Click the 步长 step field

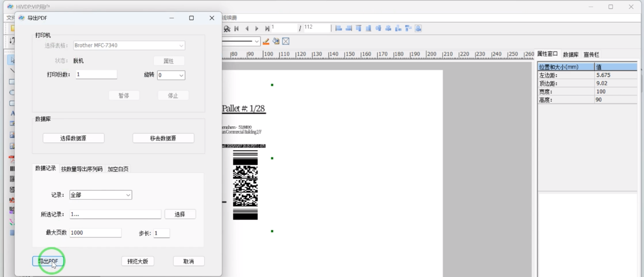(x=162, y=233)
